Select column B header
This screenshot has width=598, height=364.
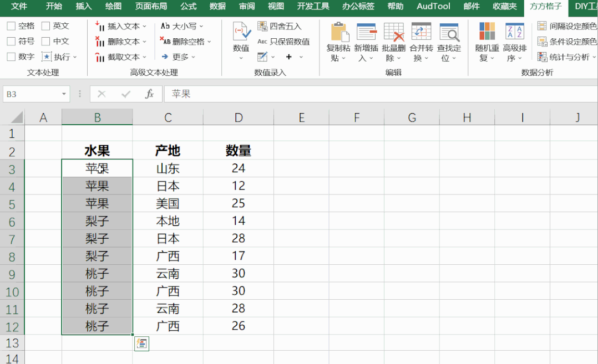[97, 117]
